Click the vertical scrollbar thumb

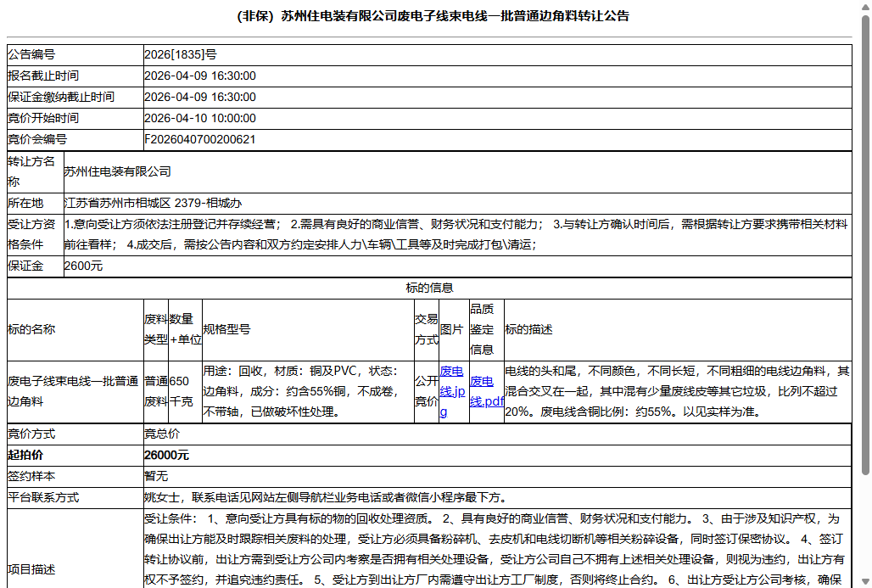click(865, 244)
